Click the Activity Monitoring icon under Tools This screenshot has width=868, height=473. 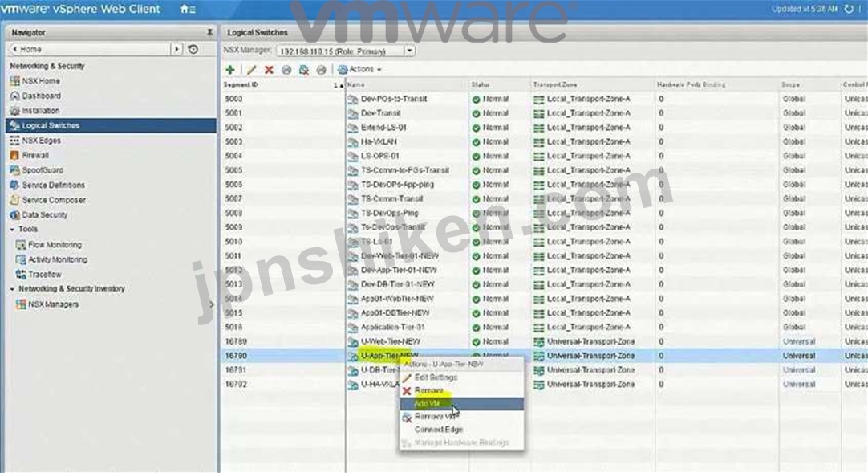click(x=21, y=259)
